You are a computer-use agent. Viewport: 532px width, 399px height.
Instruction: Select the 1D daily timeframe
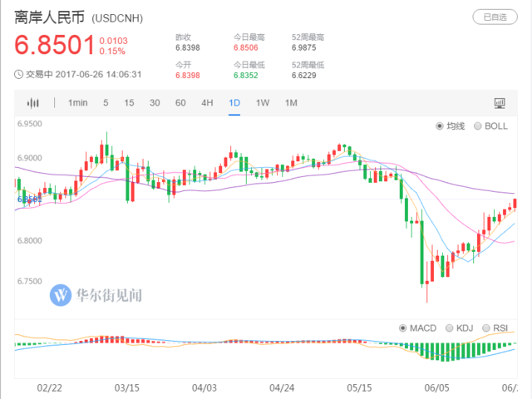click(x=234, y=103)
